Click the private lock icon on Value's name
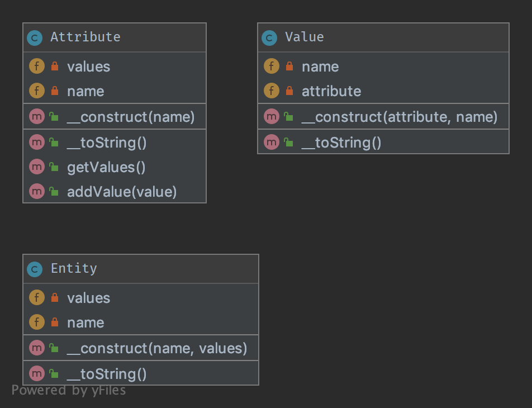The height and width of the screenshot is (408, 532). [x=289, y=67]
